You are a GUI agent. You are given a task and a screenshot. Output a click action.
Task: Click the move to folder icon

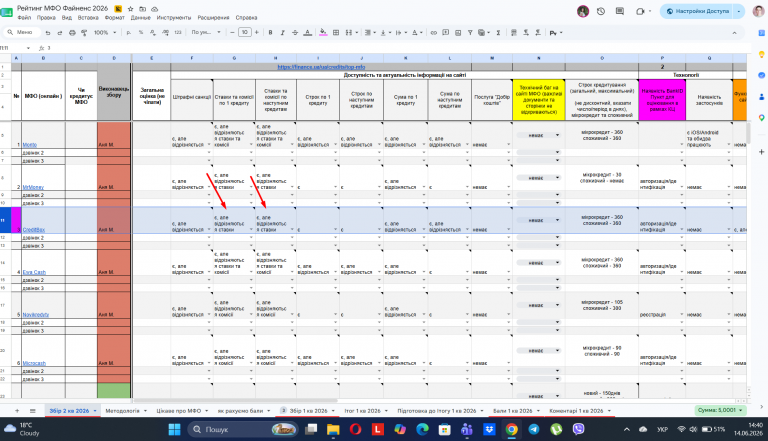click(x=143, y=9)
